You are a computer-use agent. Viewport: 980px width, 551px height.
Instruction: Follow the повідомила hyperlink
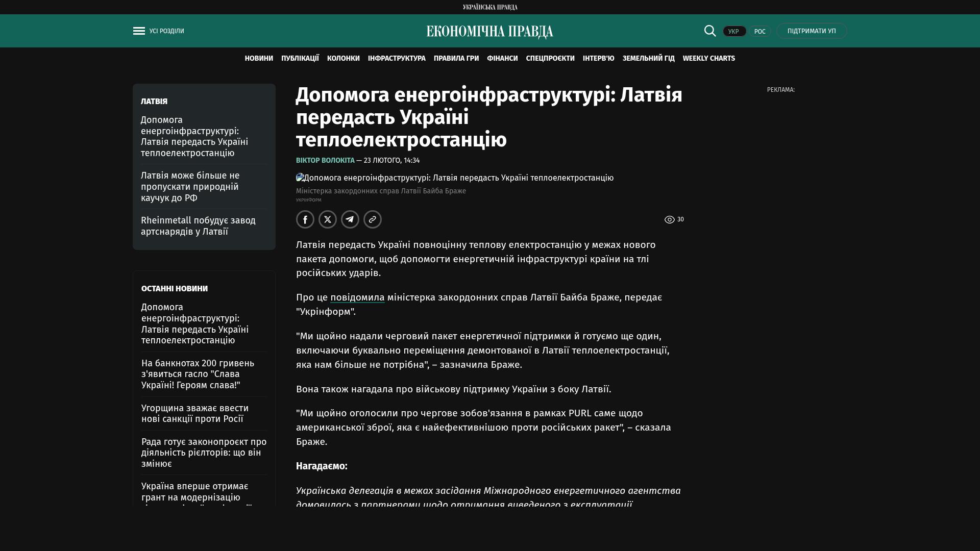(x=357, y=297)
